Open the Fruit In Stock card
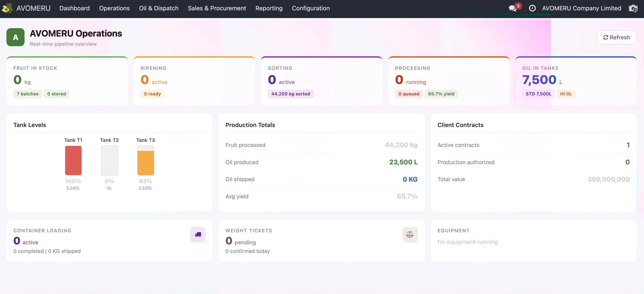644x294 pixels. pos(67,81)
